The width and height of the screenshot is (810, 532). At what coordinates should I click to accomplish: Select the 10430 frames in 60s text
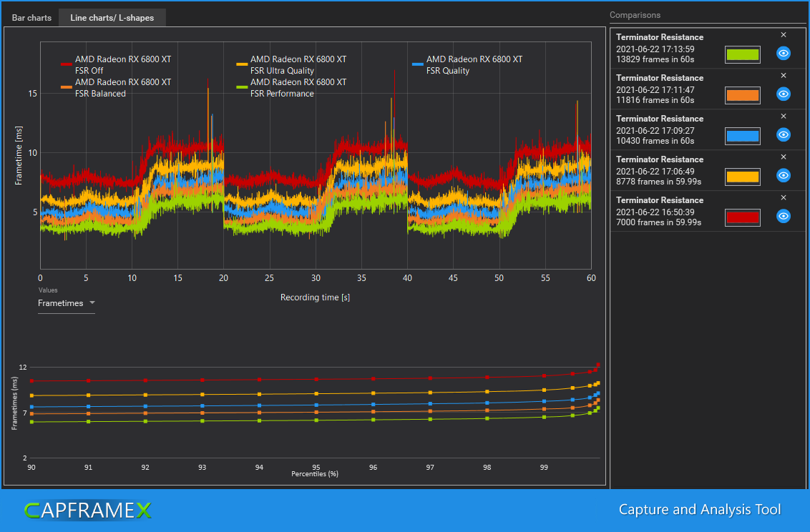(655, 141)
